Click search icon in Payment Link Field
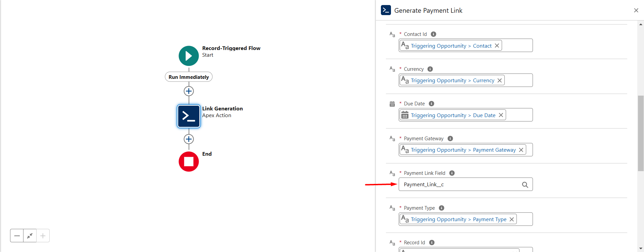The image size is (644, 252). (x=525, y=185)
